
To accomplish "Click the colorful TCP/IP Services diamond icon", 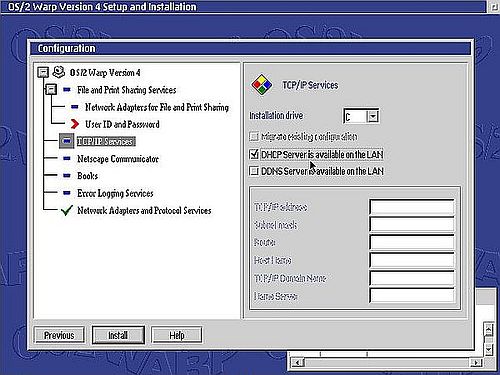I will [262, 85].
